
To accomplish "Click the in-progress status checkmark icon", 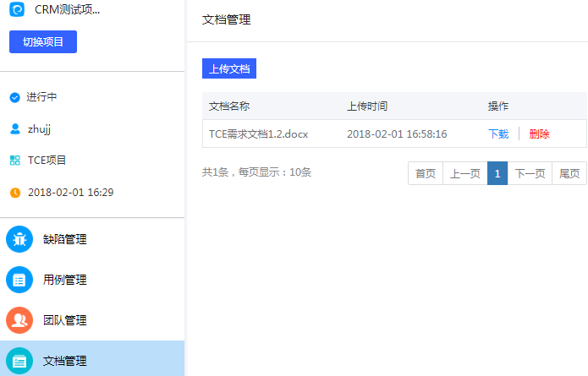I will pos(14,97).
